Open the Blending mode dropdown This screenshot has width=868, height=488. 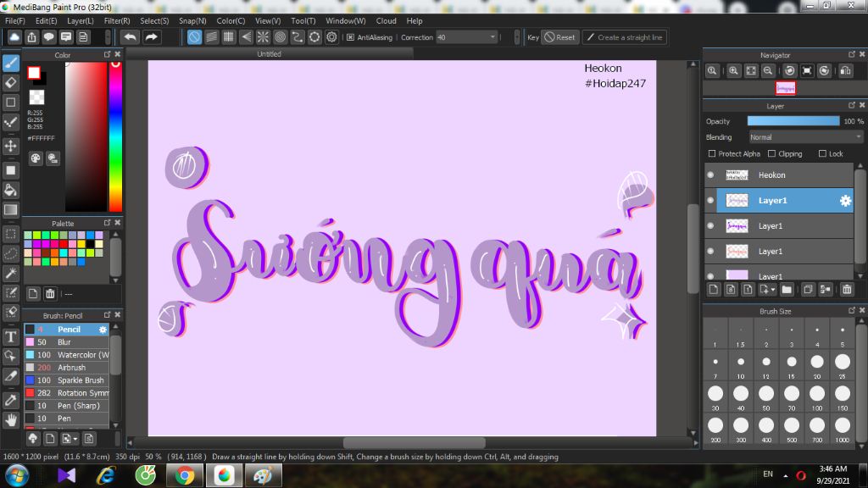[x=805, y=137]
